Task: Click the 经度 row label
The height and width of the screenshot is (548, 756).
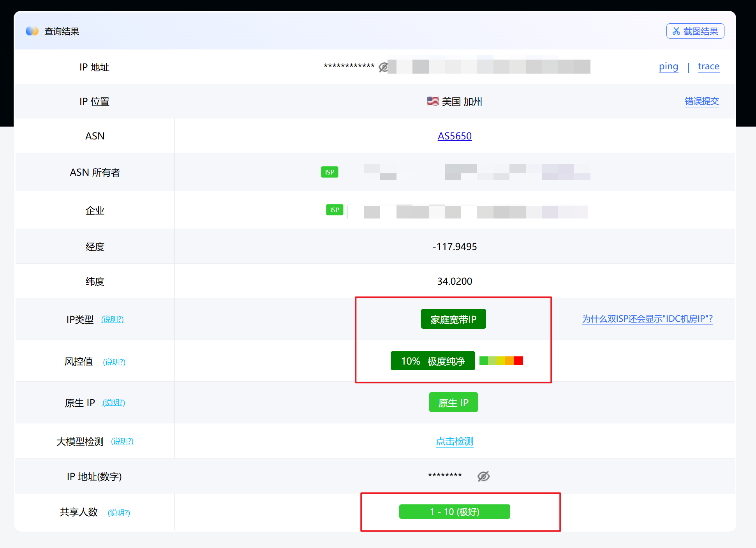Action: click(95, 247)
